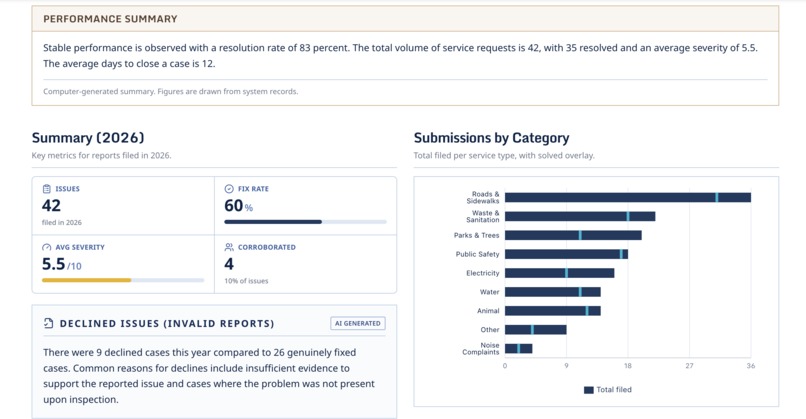Image resolution: width=806 pixels, height=419 pixels.
Task: Click the 'filed in 2026' caption
Action: pos(62,223)
